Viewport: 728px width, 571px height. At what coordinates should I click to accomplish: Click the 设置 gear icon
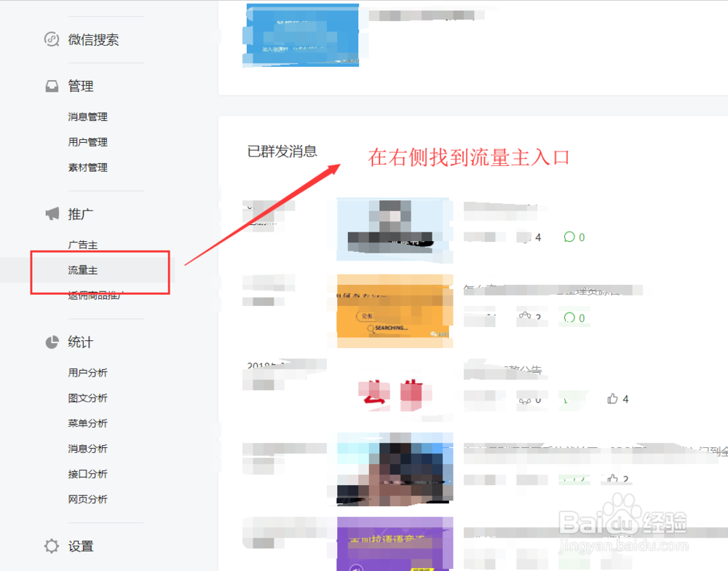[51, 546]
